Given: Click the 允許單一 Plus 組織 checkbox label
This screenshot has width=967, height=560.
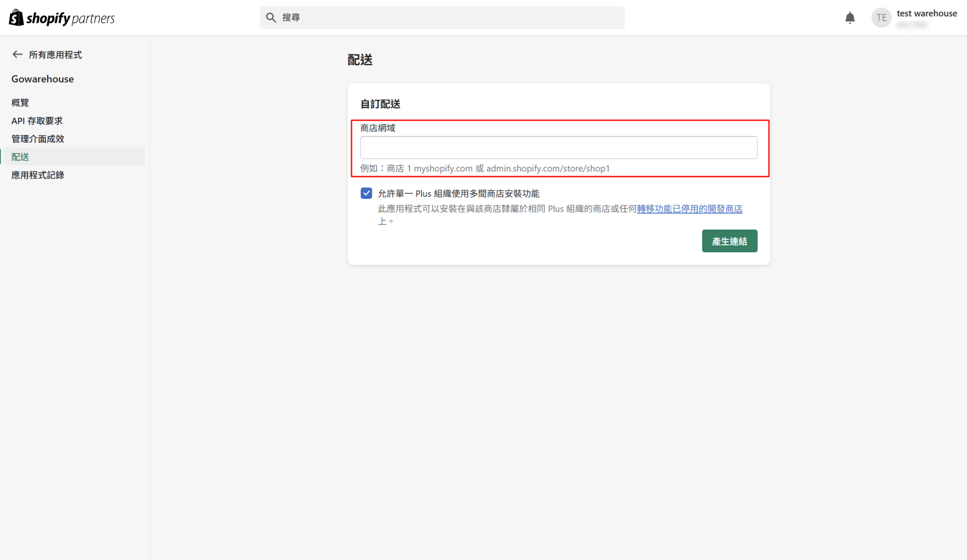Looking at the screenshot, I should 458,194.
